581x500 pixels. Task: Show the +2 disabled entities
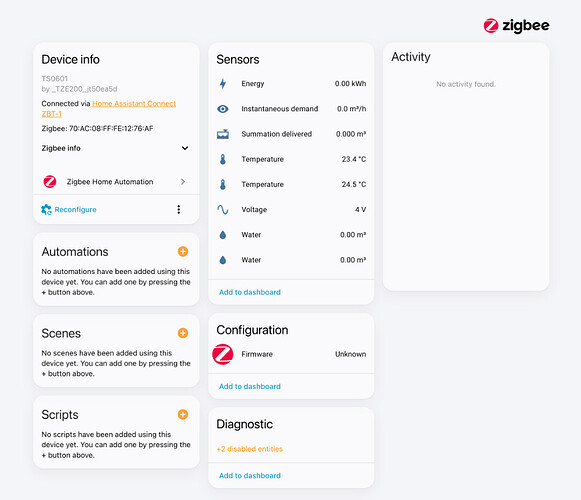click(250, 449)
